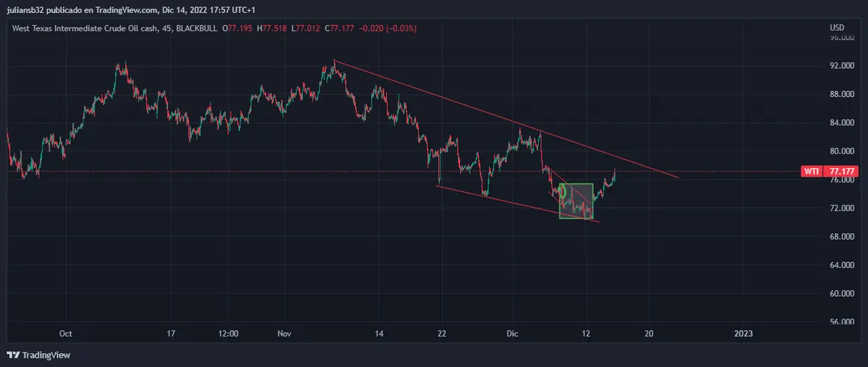Screen dimensions: 868x367
Task: Click the BLACKBULL source label
Action: click(197, 28)
